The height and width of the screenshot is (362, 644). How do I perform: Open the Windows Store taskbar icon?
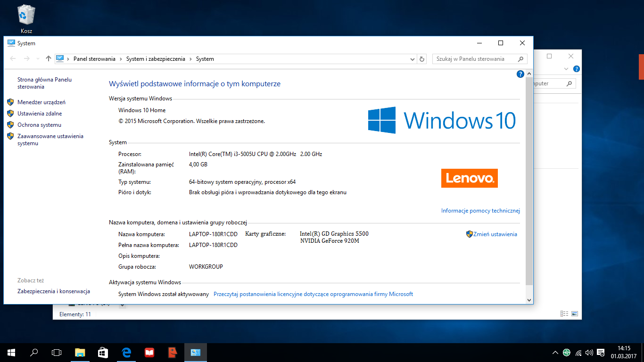pyautogui.click(x=103, y=352)
